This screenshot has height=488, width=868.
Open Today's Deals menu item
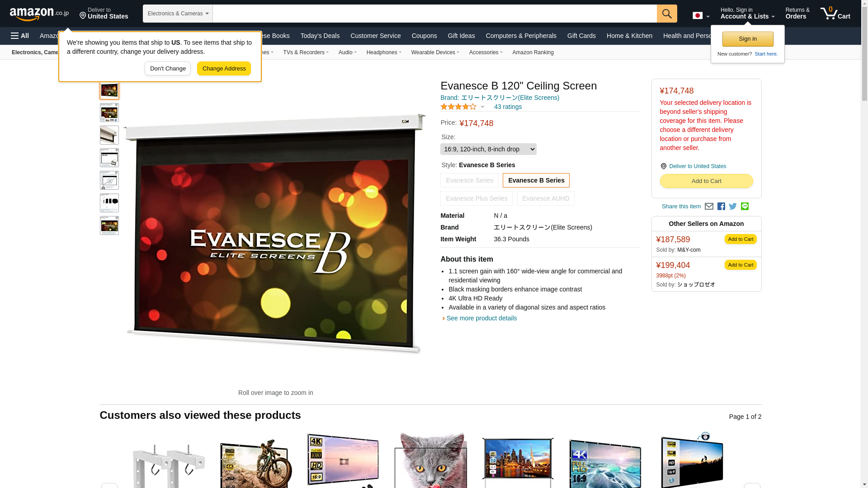pyautogui.click(x=320, y=36)
